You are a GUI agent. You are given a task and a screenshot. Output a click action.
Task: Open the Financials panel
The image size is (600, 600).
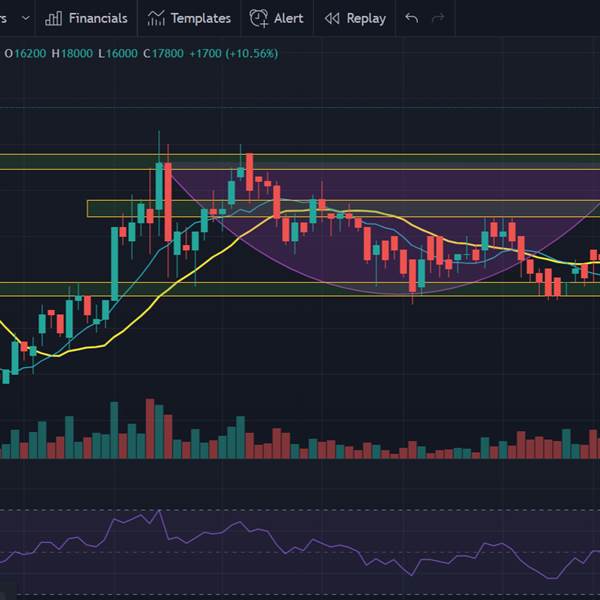click(x=86, y=18)
